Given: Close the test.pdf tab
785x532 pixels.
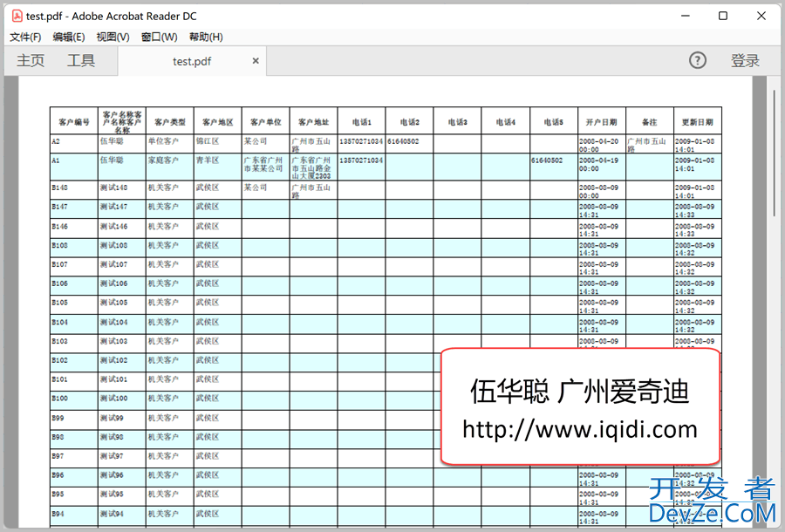Looking at the screenshot, I should click(256, 60).
